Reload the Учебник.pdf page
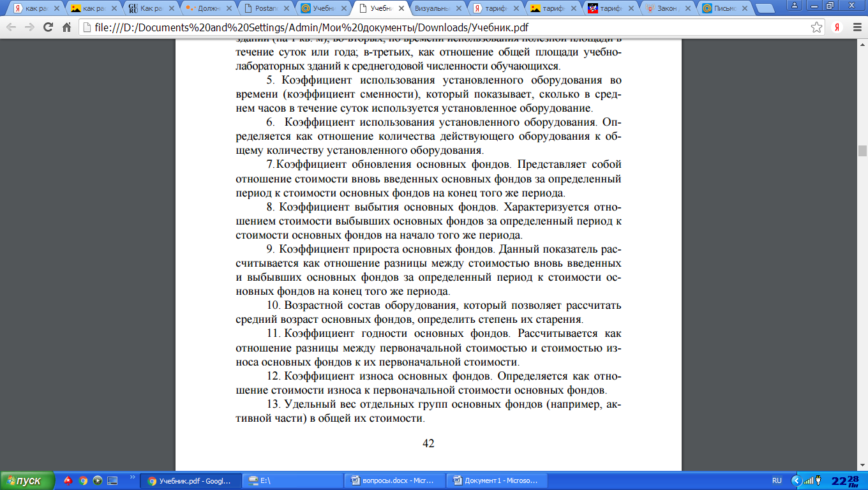 (x=48, y=27)
